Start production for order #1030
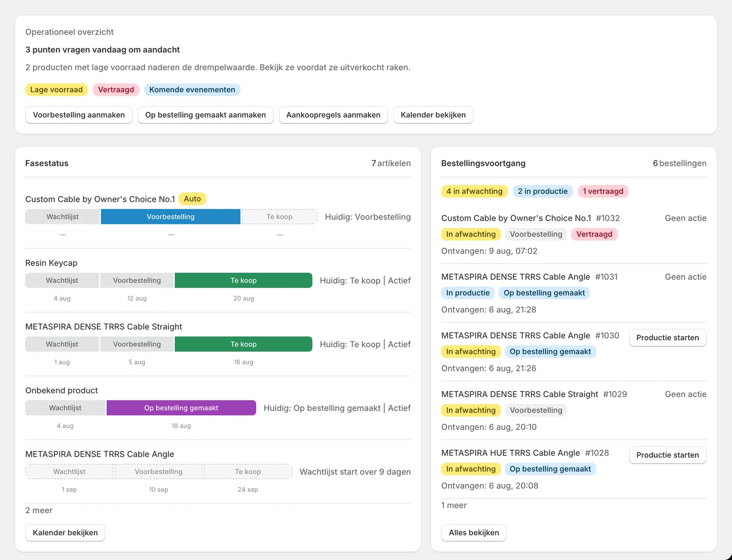Viewport: 732px width, 560px height. pos(668,338)
